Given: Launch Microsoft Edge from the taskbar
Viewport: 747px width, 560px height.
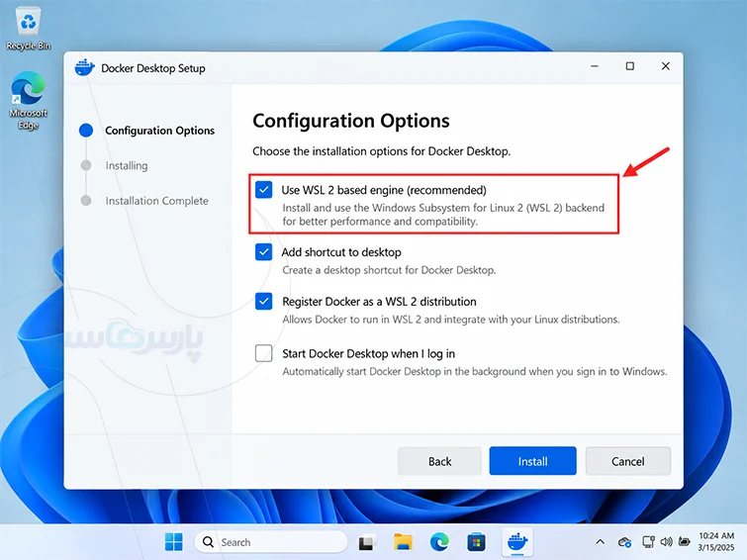Looking at the screenshot, I should [439, 542].
